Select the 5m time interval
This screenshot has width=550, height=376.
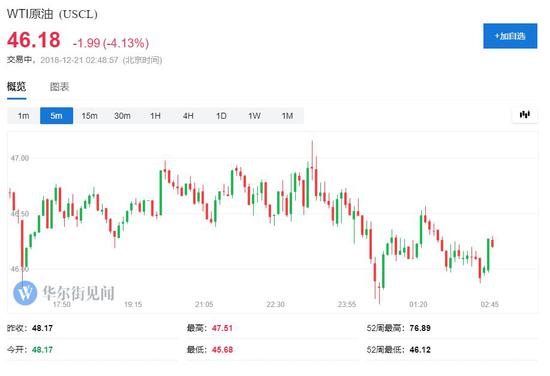[56, 116]
